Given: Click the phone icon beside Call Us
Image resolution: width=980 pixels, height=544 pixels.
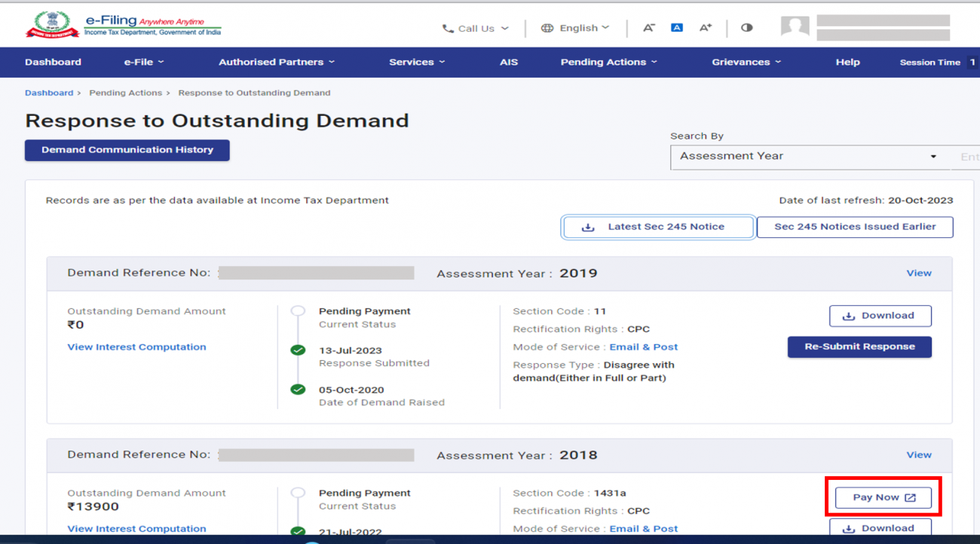Looking at the screenshot, I should tap(447, 28).
